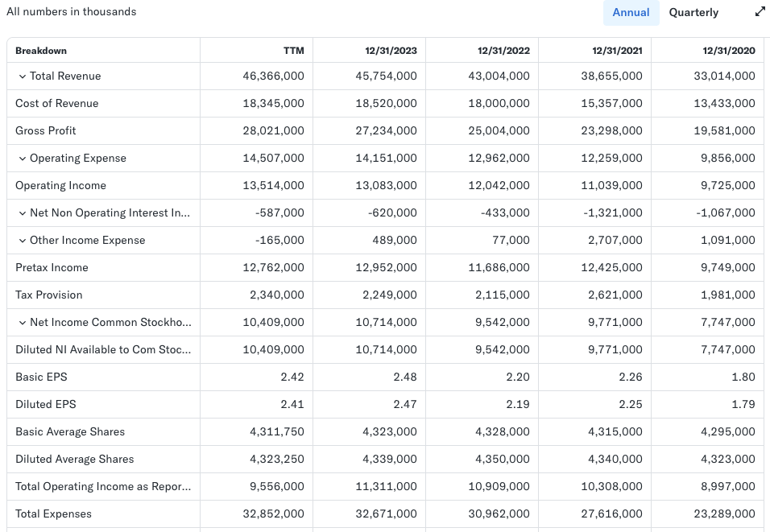Click the Diluted EPS row label
This screenshot has width=770, height=532.
click(46, 404)
